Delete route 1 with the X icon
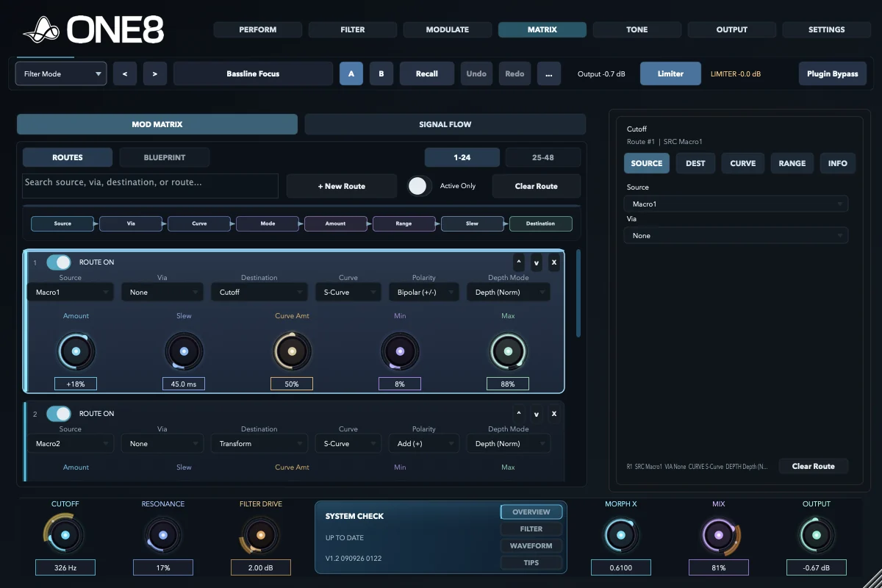 click(x=554, y=262)
